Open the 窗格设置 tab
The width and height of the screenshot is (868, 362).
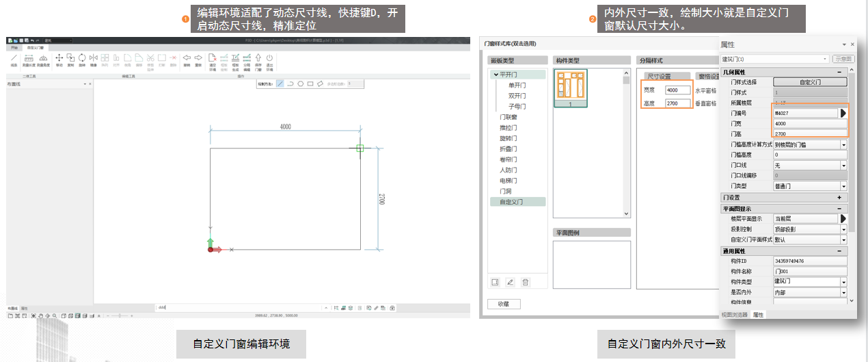pyautogui.click(x=706, y=76)
